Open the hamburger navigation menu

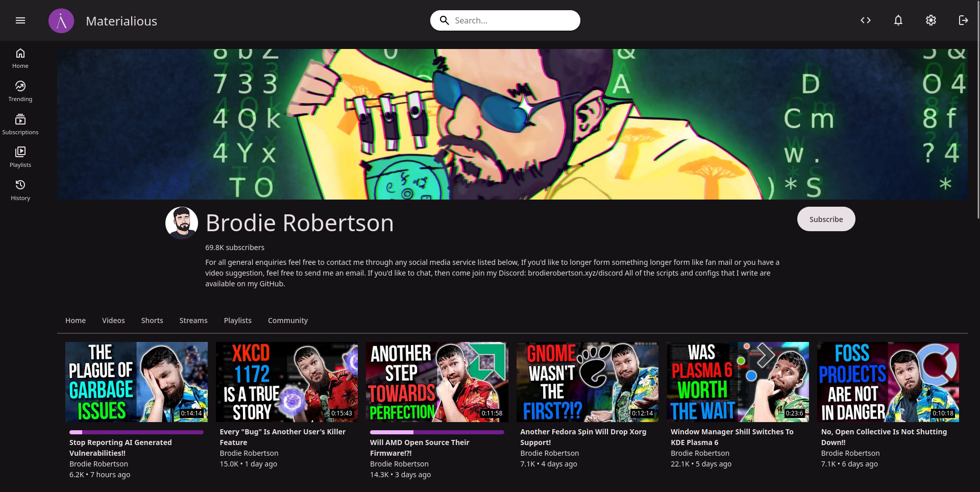click(20, 20)
